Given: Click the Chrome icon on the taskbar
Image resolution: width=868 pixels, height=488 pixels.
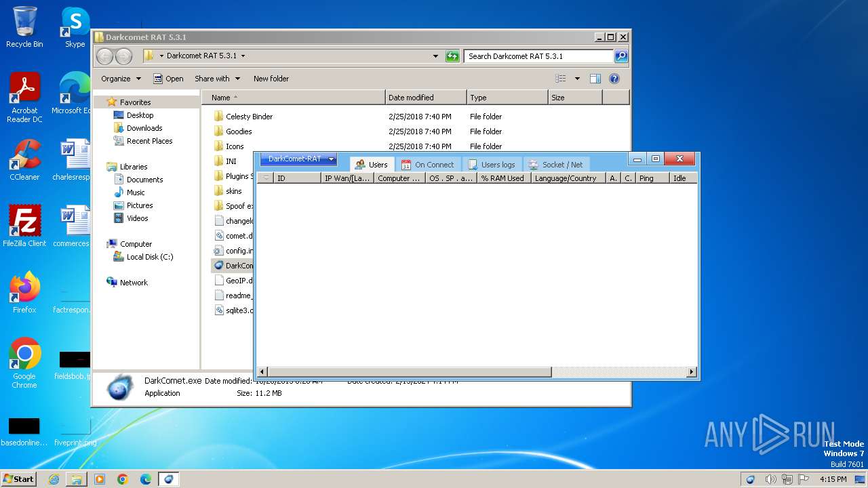Looking at the screenshot, I should pos(123,479).
